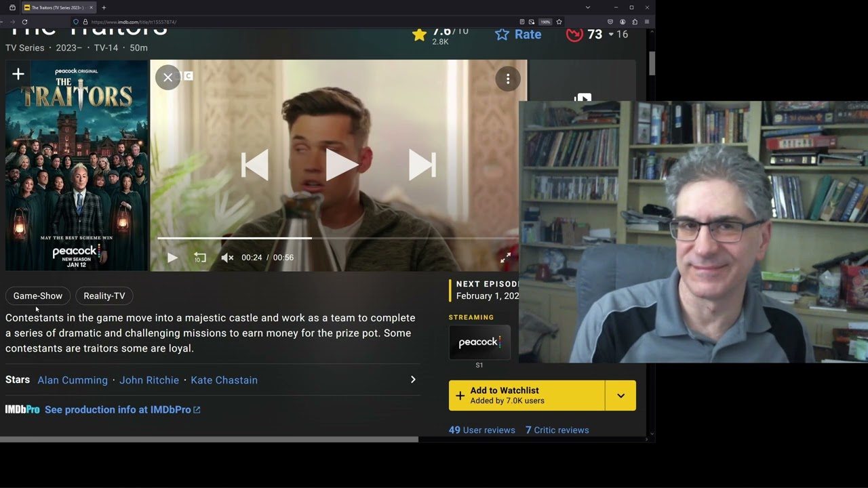Open the Firefox account icon

(622, 22)
